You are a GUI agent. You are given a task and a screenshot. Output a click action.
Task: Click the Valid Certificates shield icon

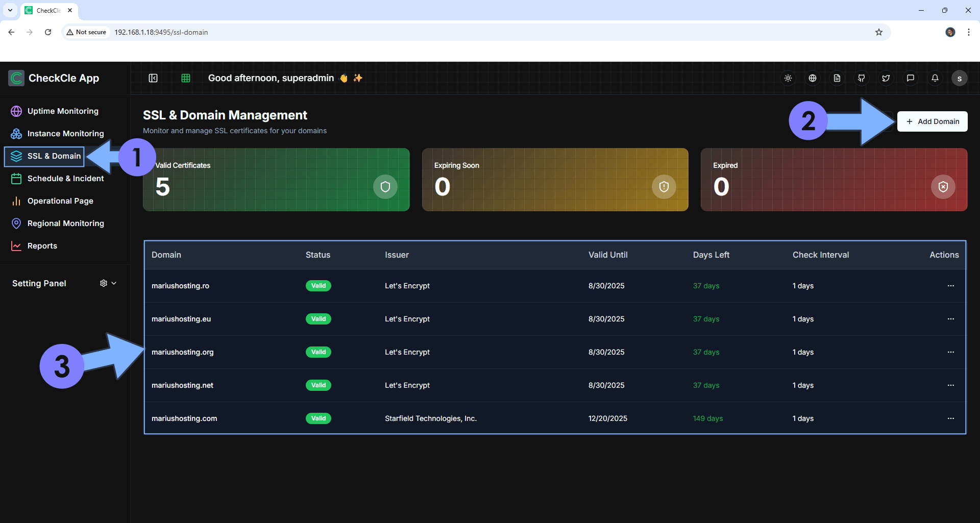pyautogui.click(x=385, y=187)
